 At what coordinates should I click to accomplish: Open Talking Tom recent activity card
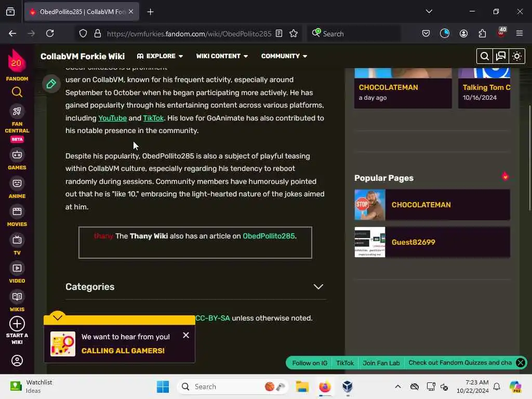[484, 88]
